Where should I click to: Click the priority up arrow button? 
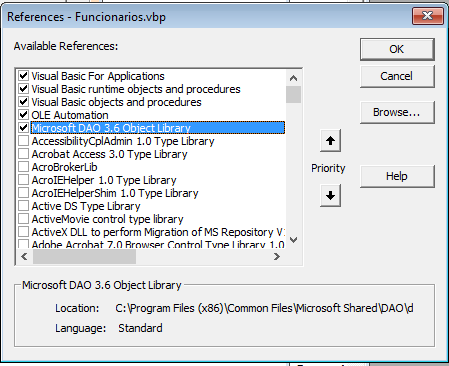(330, 141)
